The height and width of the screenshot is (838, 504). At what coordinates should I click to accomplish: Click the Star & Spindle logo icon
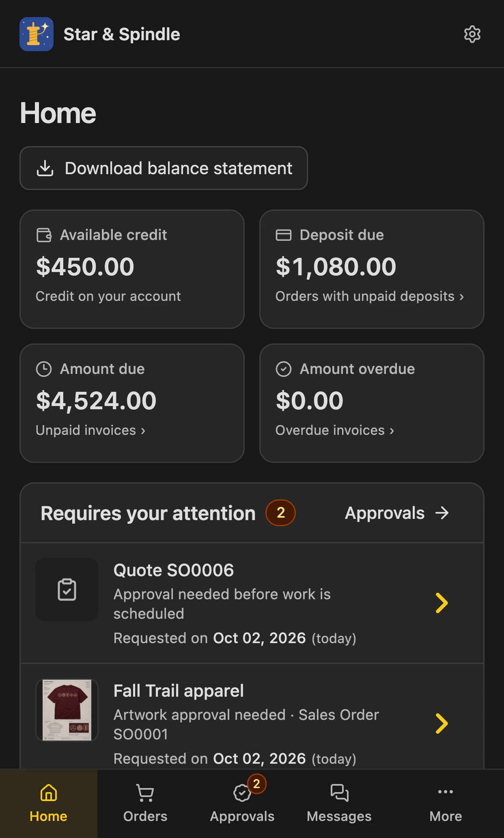37,34
